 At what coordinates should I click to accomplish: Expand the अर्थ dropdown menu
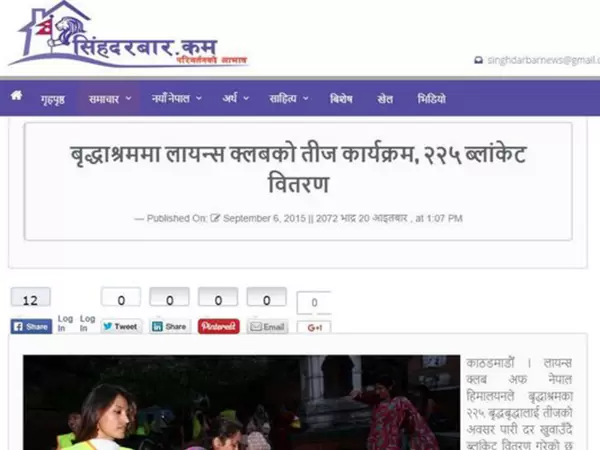click(x=236, y=99)
